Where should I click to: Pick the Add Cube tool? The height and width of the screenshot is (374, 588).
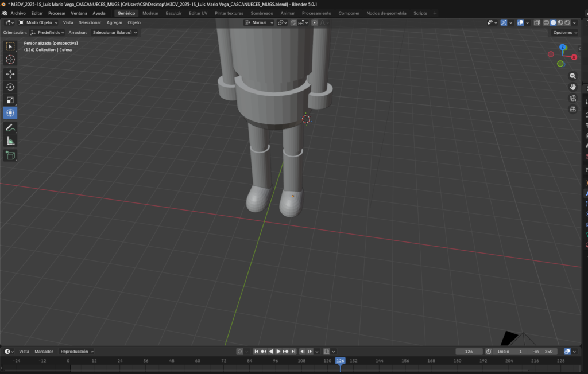10,155
